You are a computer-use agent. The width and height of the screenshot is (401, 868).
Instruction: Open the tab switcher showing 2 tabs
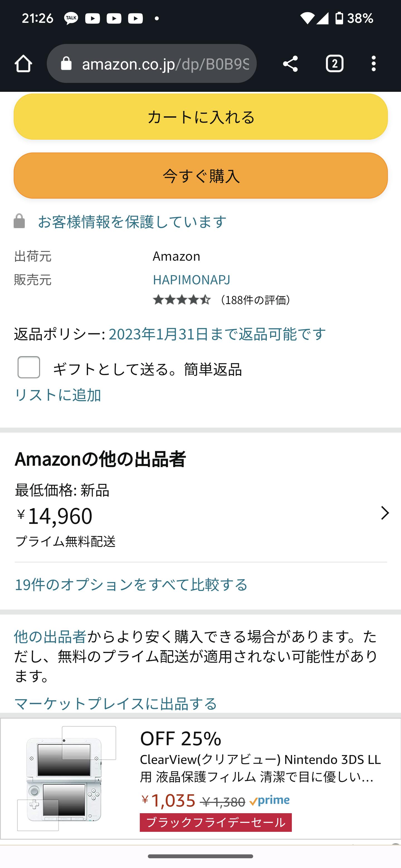(334, 64)
